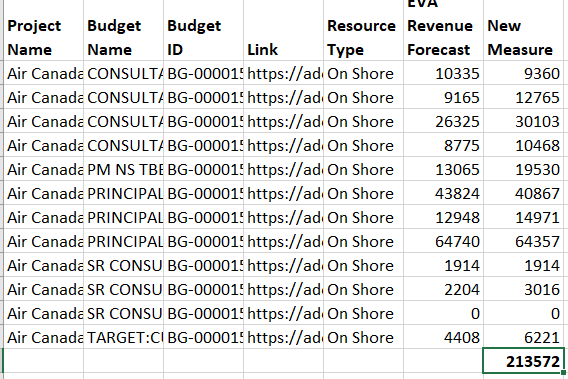This screenshot has height=379, width=568.
Task: Click the New Measure value 9360
Action: pos(524,73)
